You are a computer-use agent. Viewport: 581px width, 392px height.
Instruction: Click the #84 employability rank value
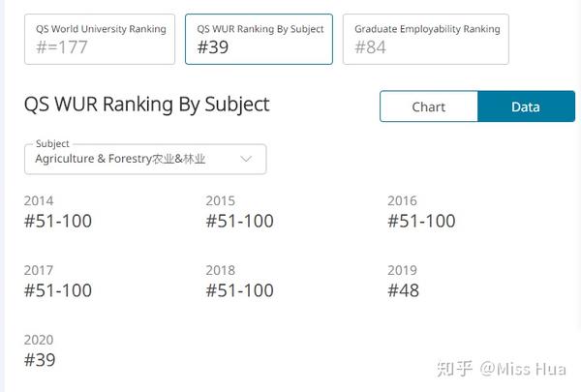coord(370,47)
